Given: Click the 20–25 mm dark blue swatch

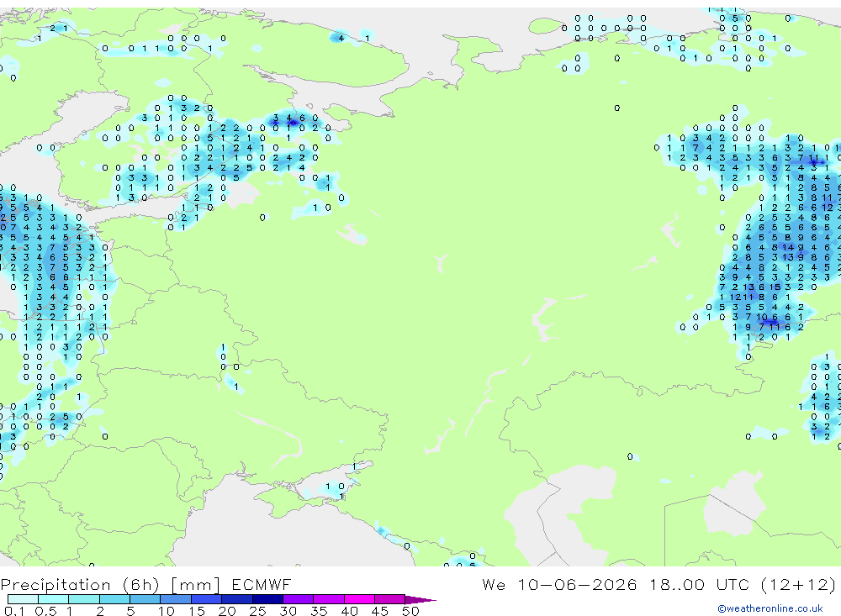Looking at the screenshot, I should [237, 599].
